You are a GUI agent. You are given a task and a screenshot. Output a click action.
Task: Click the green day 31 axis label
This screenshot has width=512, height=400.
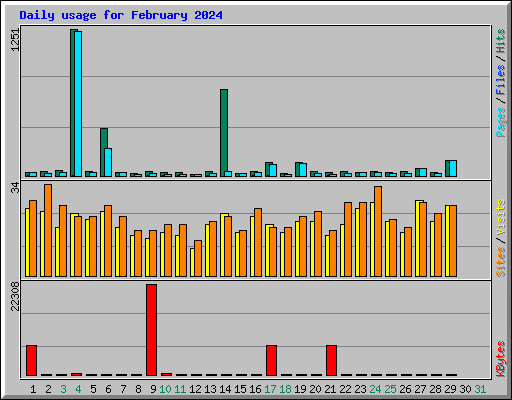[480, 389]
